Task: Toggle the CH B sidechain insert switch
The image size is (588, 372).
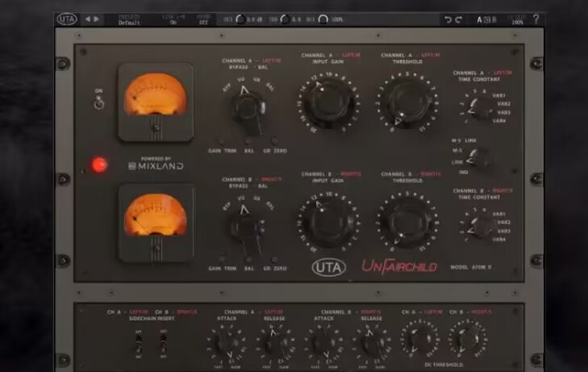Action: tap(164, 343)
